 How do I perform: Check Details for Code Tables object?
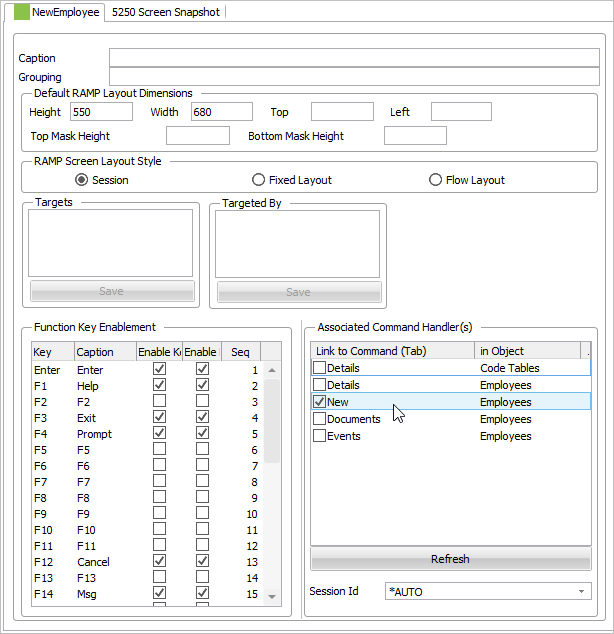point(319,368)
